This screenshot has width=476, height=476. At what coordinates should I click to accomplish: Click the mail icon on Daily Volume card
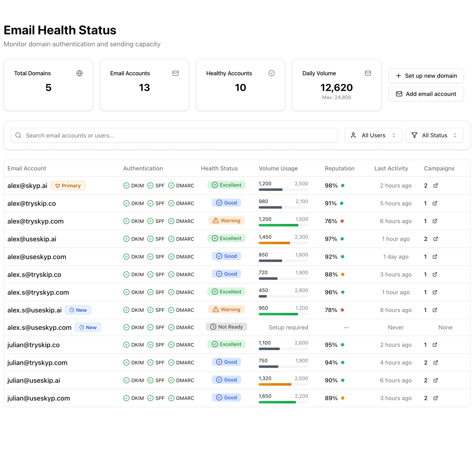368,73
